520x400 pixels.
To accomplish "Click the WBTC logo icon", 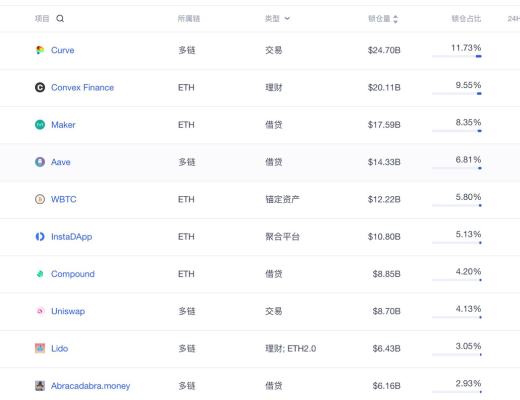I will [x=40, y=199].
